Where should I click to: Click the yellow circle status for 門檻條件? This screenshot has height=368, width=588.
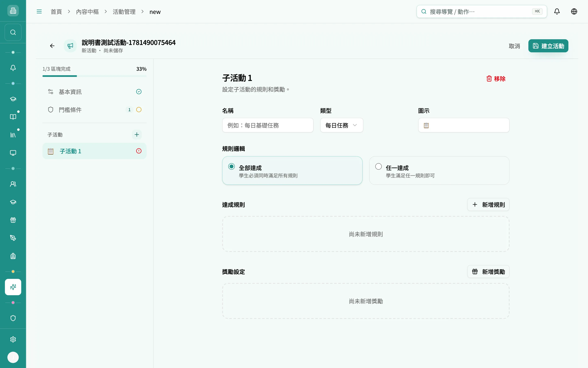click(139, 110)
